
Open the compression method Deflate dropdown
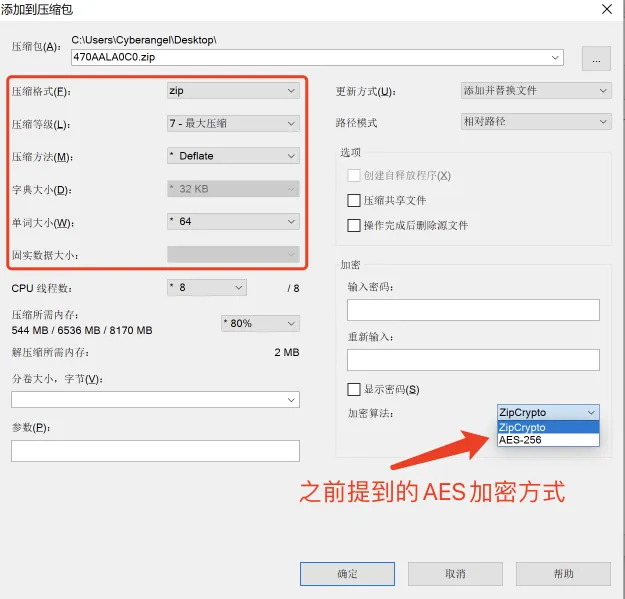[x=233, y=156]
